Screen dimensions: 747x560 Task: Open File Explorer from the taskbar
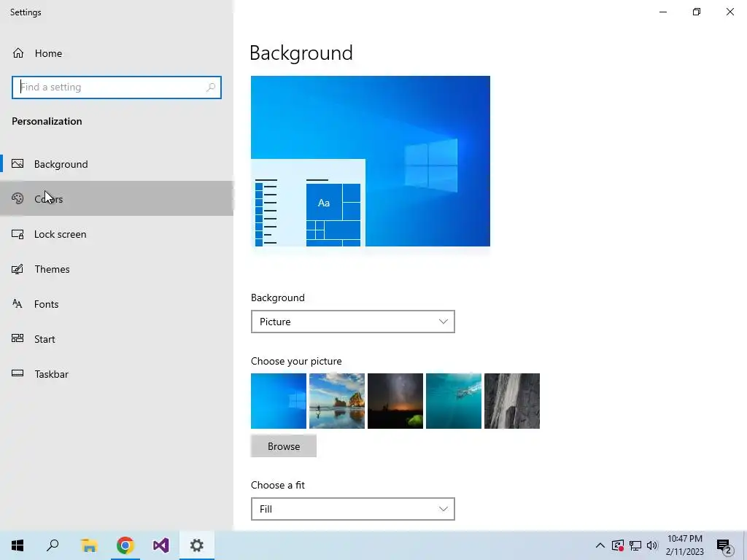coord(89,545)
